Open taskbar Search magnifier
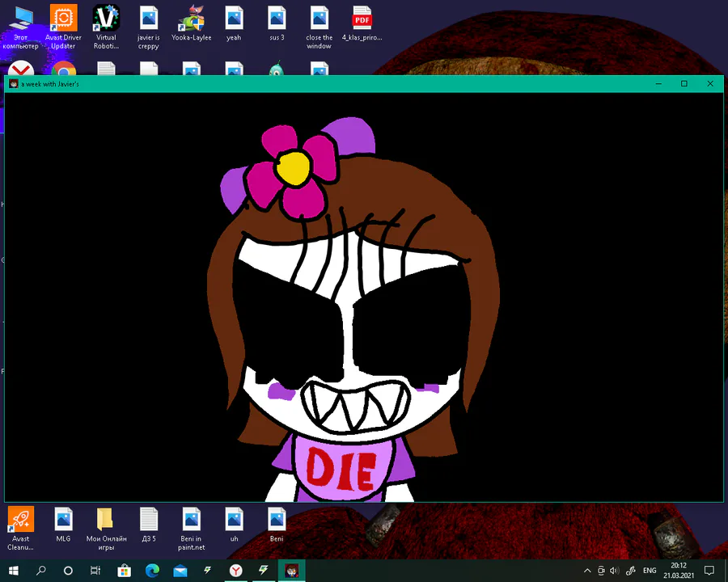 click(41, 571)
